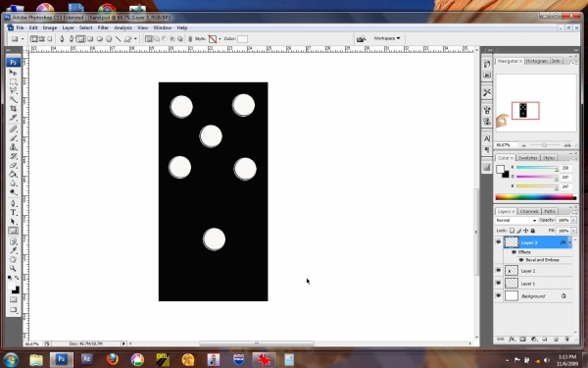Select the Lasso tool

point(13,90)
